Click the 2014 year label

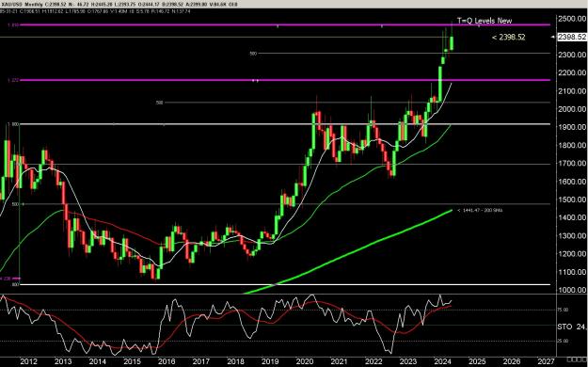[98, 361]
